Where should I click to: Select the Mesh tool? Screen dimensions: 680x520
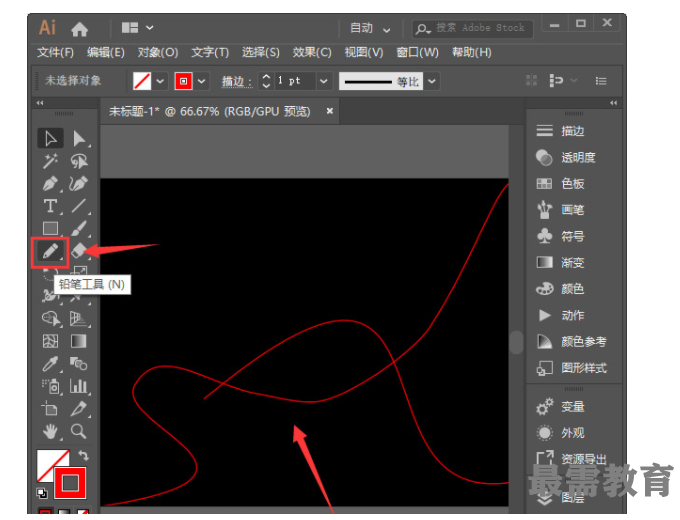click(x=50, y=341)
